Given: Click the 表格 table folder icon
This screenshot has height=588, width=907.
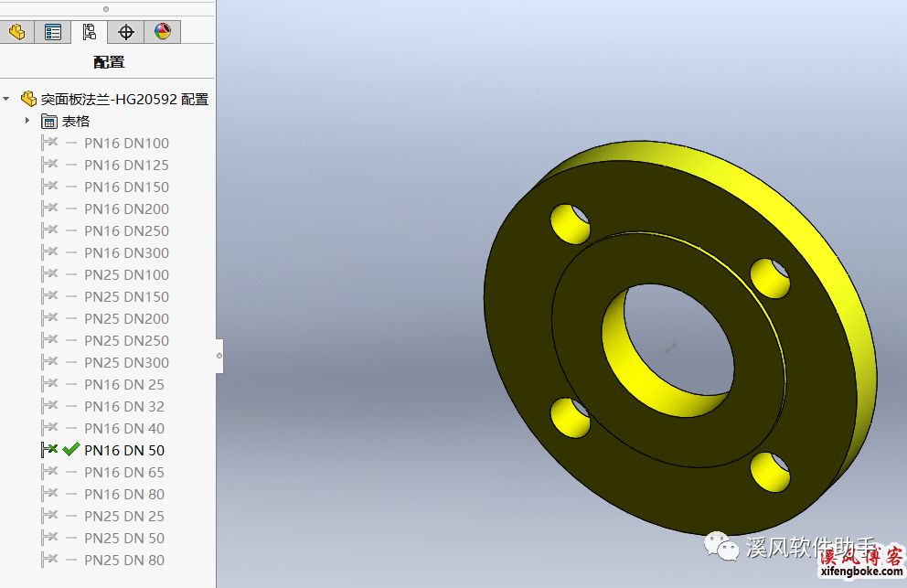Looking at the screenshot, I should 49,121.
